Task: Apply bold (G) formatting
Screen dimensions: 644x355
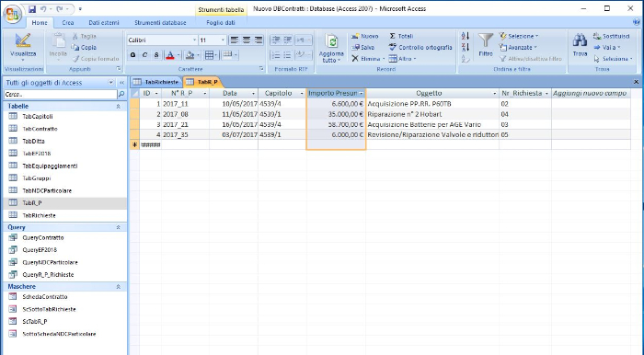Action: [133, 54]
